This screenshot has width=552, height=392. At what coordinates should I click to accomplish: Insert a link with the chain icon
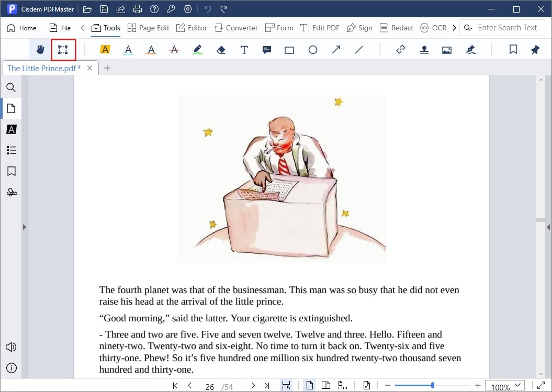[401, 50]
